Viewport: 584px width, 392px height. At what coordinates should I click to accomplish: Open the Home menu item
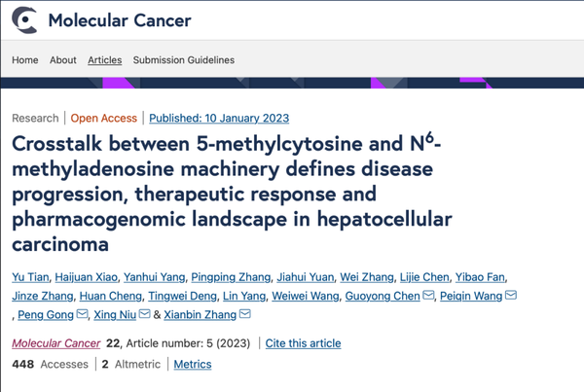(x=25, y=59)
